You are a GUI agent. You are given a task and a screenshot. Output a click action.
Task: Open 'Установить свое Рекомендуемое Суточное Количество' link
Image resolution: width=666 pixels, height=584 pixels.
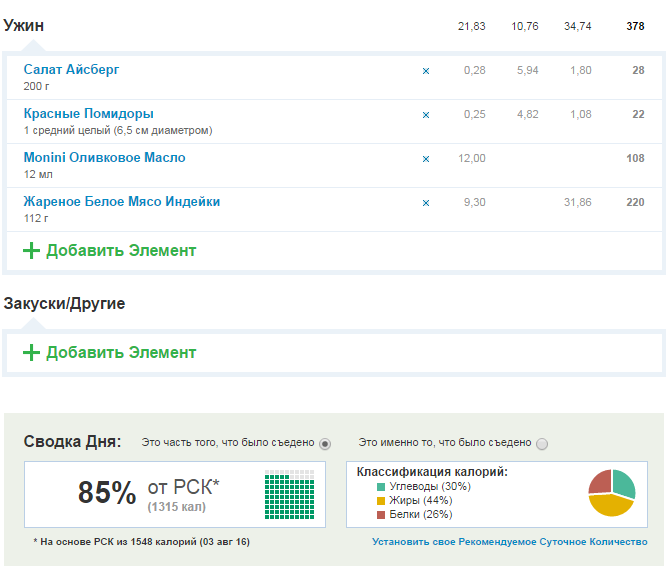[x=509, y=542]
